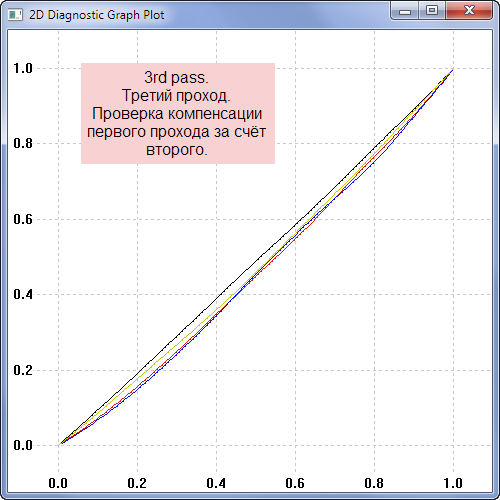Click the 'второго.' annotation line

coord(177,150)
